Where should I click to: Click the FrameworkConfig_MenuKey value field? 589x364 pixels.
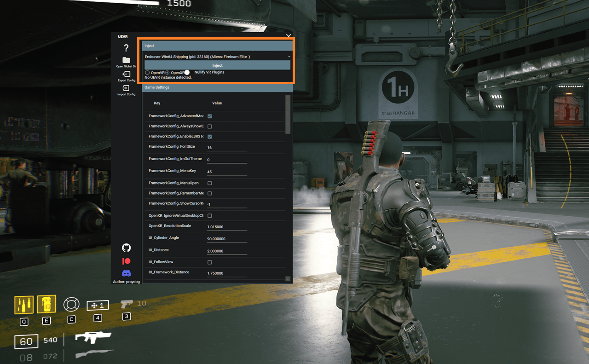tap(227, 172)
